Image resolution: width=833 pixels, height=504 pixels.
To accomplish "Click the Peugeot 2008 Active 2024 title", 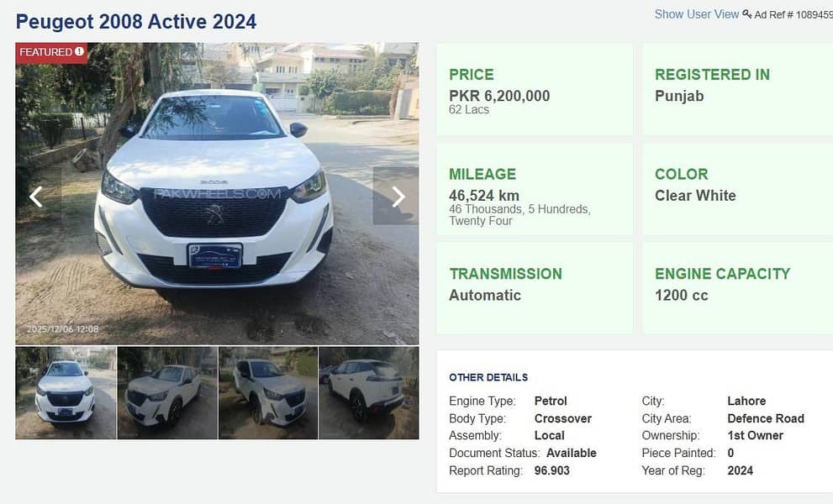I will (x=135, y=21).
